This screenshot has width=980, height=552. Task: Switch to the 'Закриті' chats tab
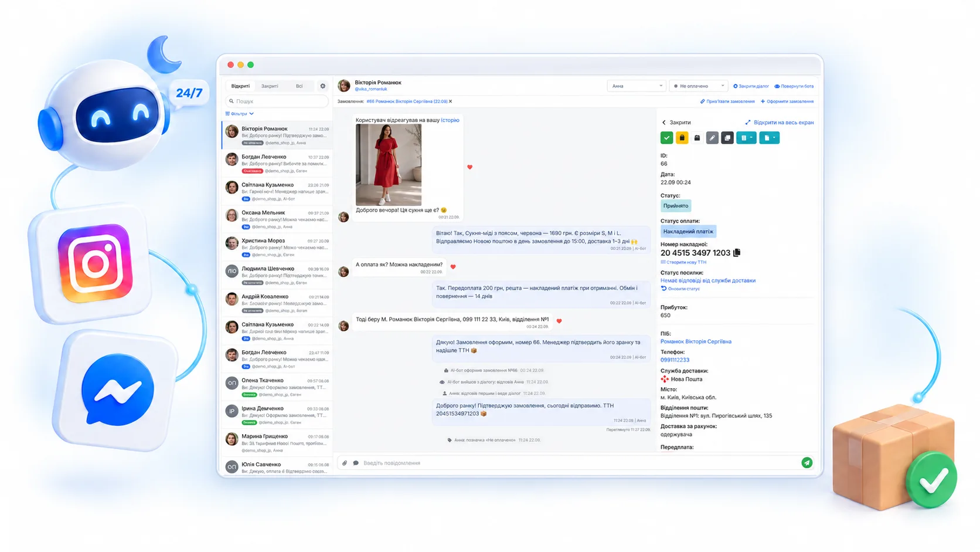coord(270,86)
